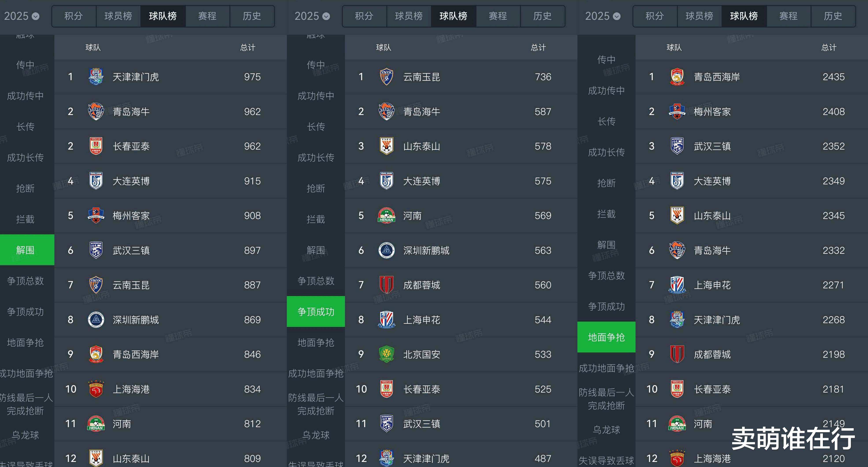868x467 pixels.
Task: Open the 2025 season dropdown in the rightmost panel
Action: [x=603, y=16]
